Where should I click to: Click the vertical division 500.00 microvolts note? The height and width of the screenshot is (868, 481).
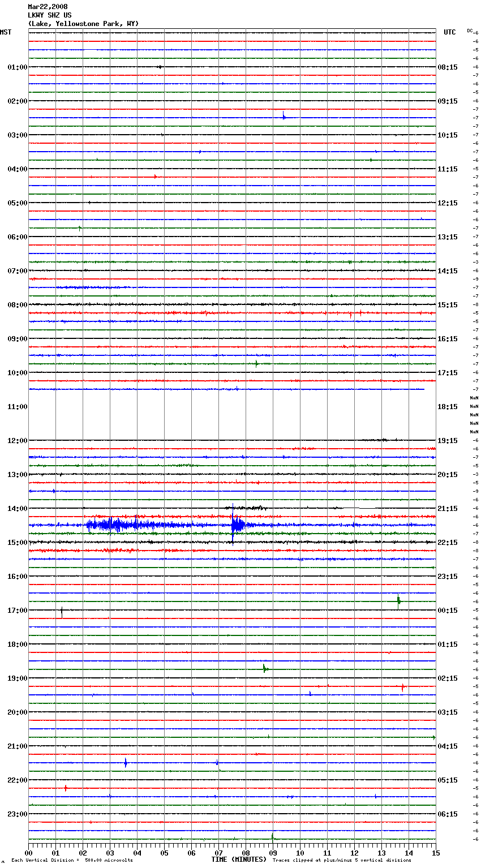click(x=72, y=860)
